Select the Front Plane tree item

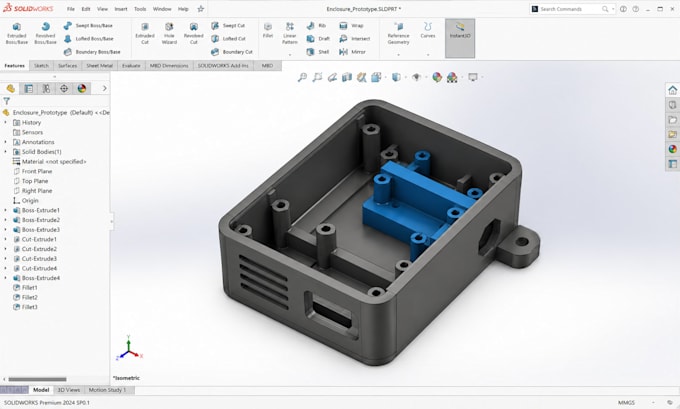[x=33, y=171]
